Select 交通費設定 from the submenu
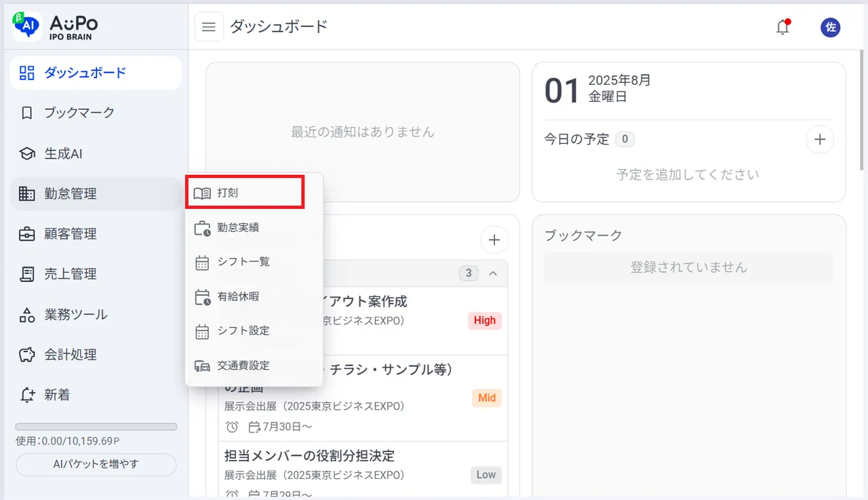The image size is (868, 500). click(254, 366)
